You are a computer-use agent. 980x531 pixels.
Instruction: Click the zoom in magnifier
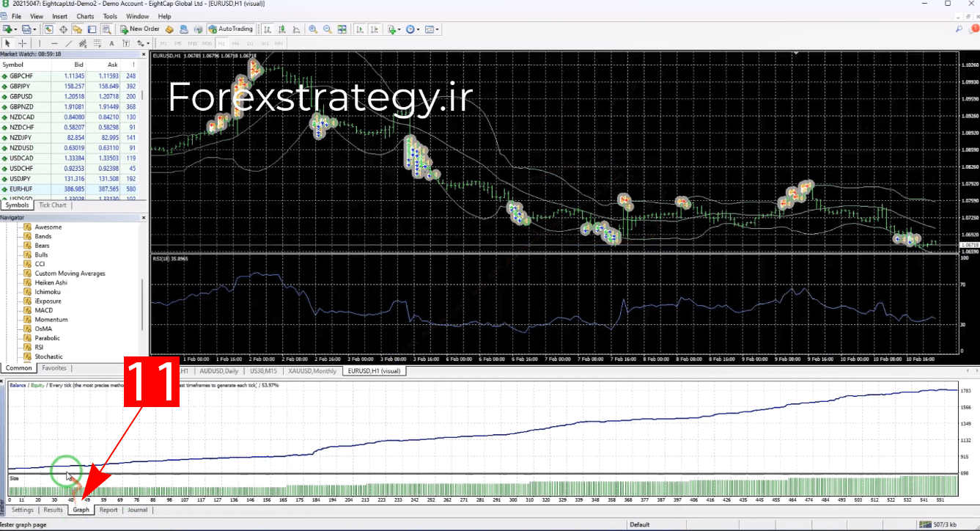[313, 29]
